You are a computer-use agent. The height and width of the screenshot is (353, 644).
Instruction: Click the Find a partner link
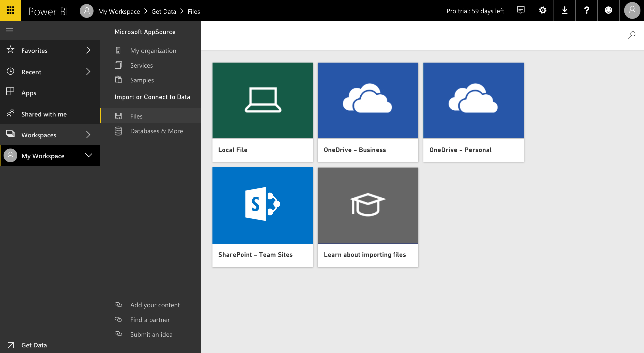pos(150,320)
